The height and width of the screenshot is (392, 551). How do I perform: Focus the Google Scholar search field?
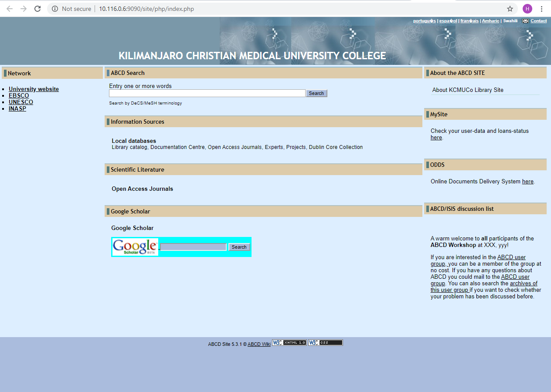(x=193, y=247)
